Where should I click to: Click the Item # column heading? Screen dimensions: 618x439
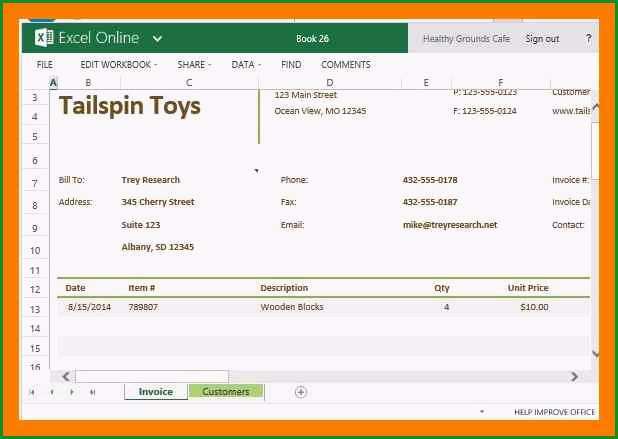coord(141,288)
